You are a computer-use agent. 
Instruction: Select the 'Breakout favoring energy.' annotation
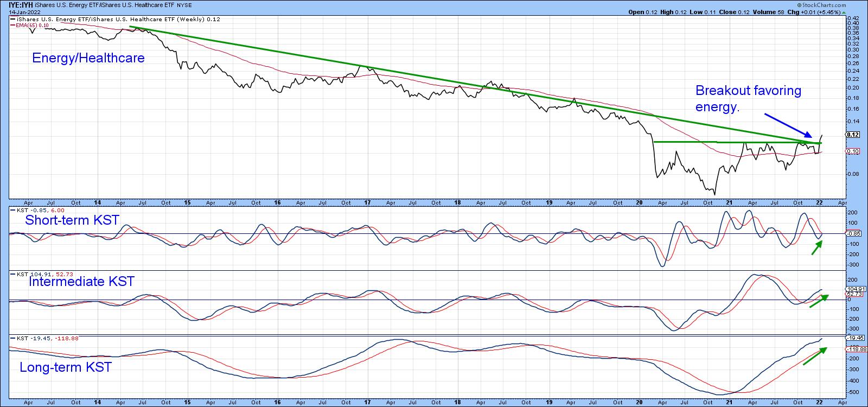(x=748, y=98)
